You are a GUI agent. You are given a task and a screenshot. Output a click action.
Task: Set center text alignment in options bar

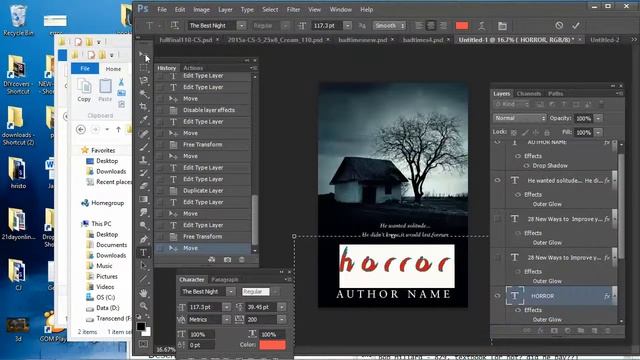431,26
